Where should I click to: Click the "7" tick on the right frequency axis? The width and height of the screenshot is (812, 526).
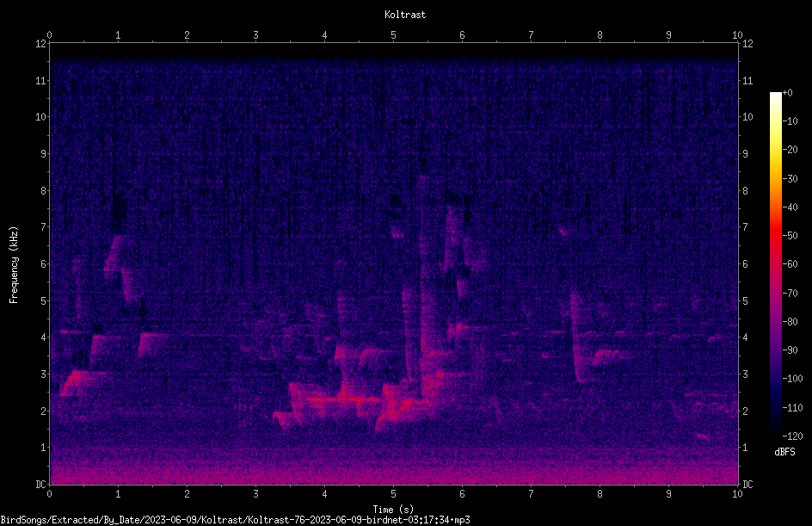746,227
